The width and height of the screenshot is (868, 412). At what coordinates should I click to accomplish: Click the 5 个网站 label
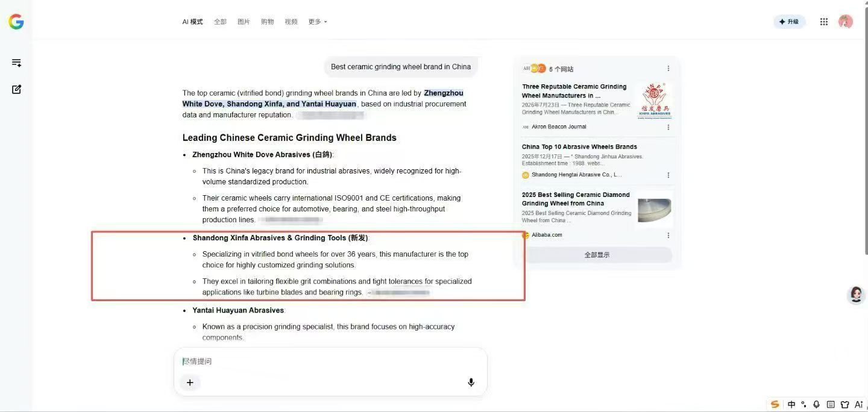pos(561,69)
